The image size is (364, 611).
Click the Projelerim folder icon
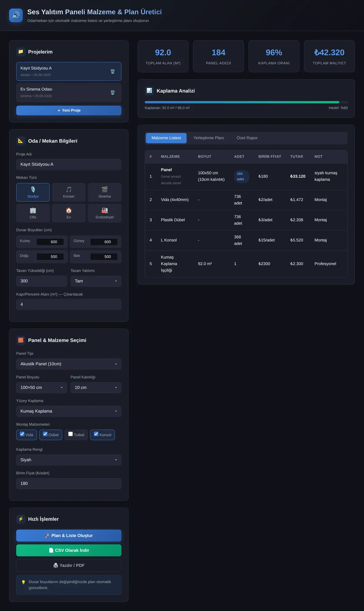click(21, 52)
